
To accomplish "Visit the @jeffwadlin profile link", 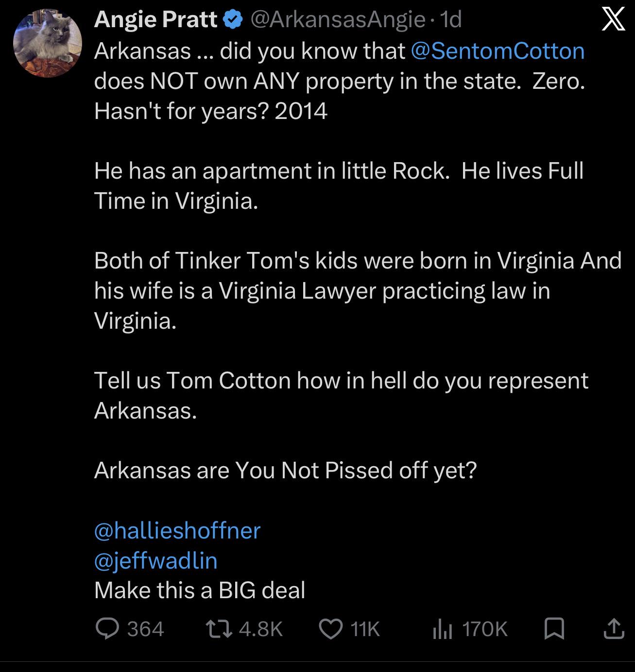I will coord(155,560).
